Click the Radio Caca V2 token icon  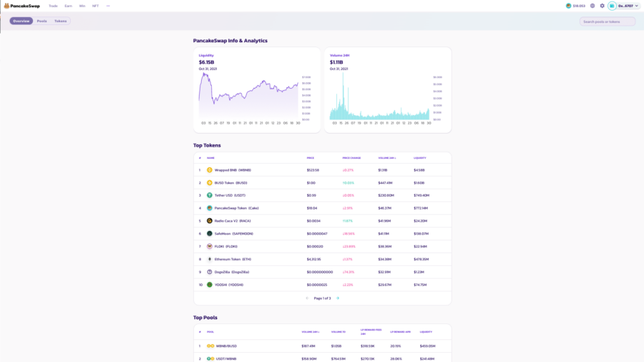pyautogui.click(x=210, y=221)
